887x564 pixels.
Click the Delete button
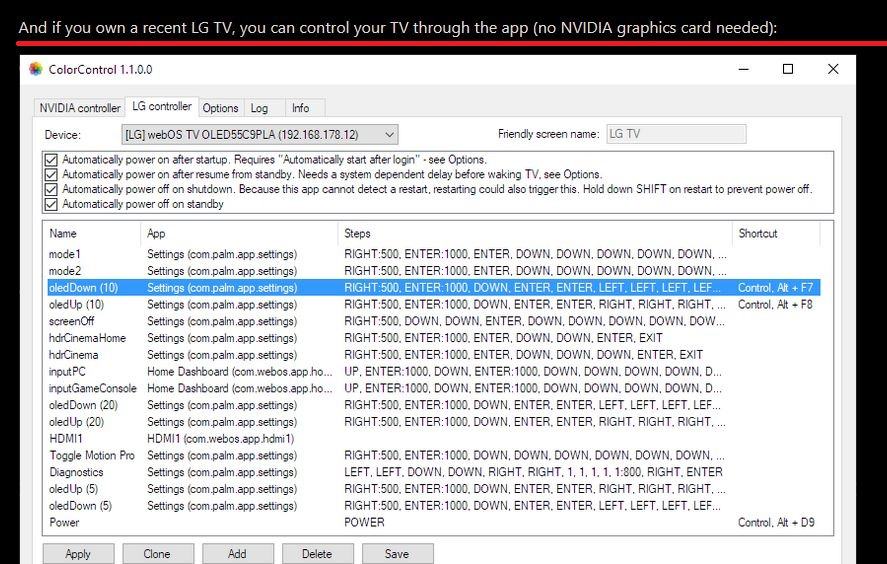click(317, 554)
